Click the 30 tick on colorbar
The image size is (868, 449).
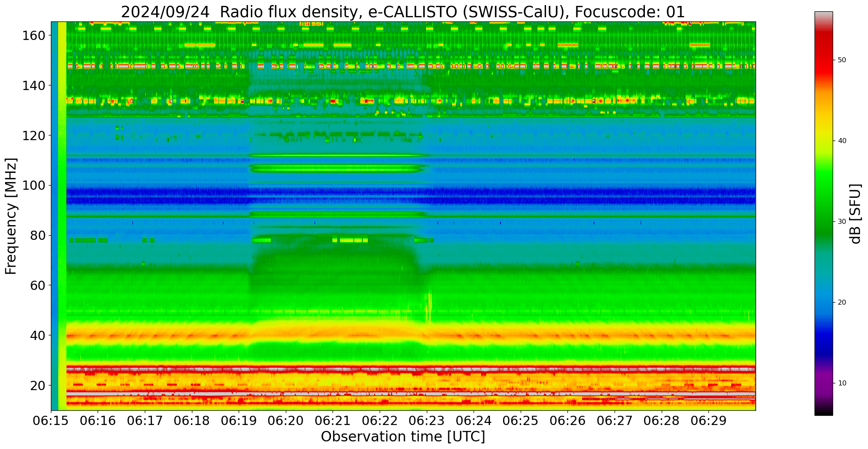(842, 222)
